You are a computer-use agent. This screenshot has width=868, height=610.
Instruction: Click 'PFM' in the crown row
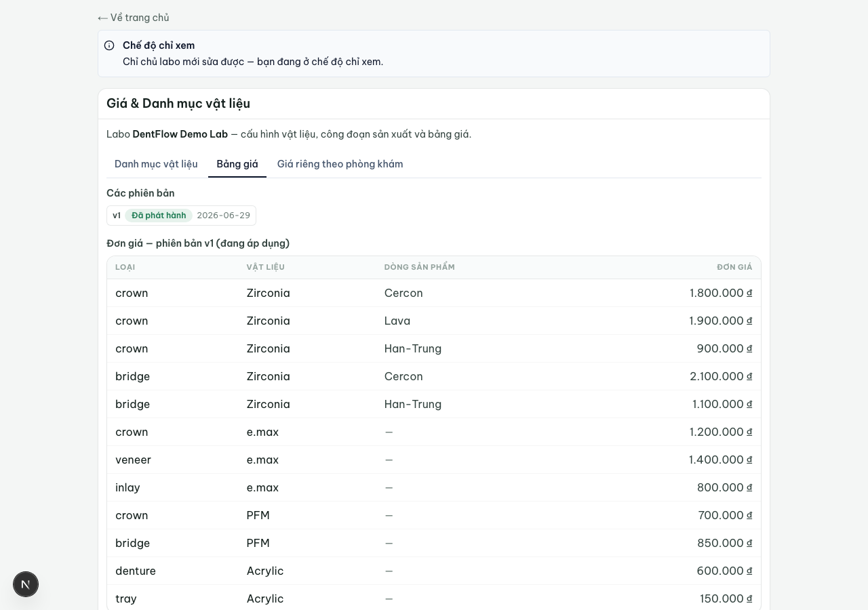[x=258, y=515]
